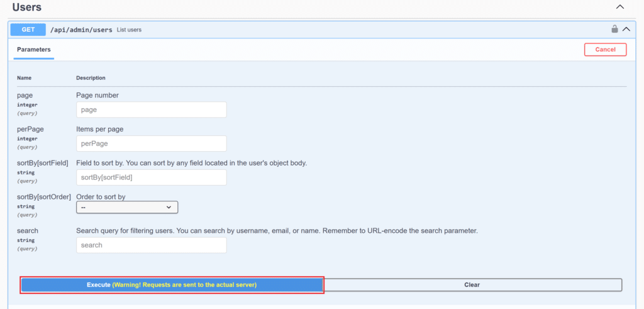Click the perPage parameter name label
This screenshot has height=309, width=644.
pos(30,129)
